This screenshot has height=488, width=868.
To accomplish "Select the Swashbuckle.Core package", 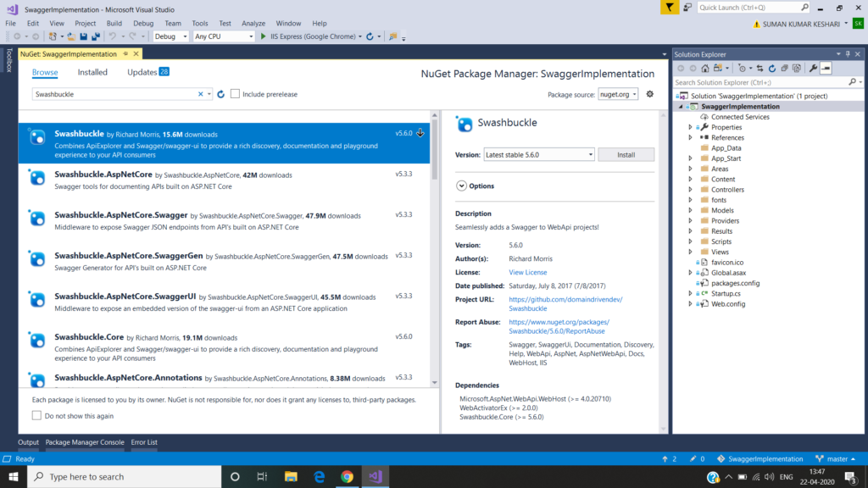I will [224, 347].
